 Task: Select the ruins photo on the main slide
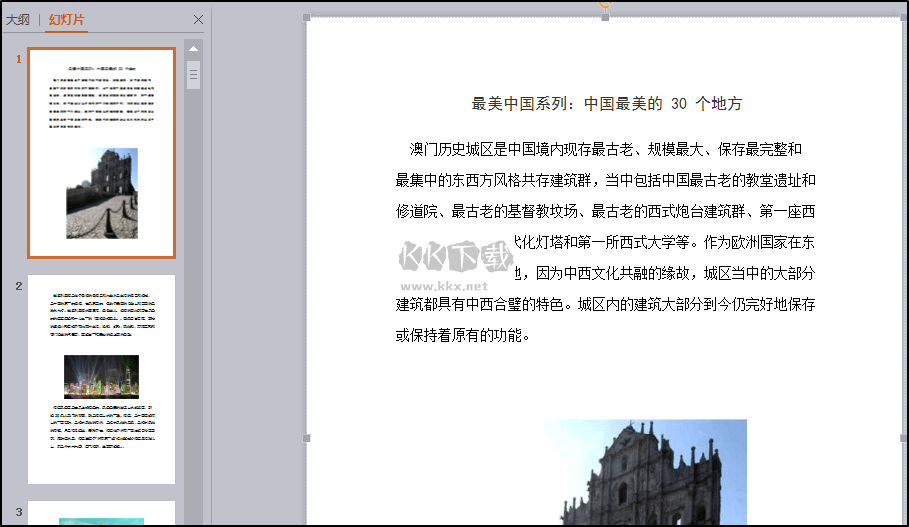tap(645, 472)
